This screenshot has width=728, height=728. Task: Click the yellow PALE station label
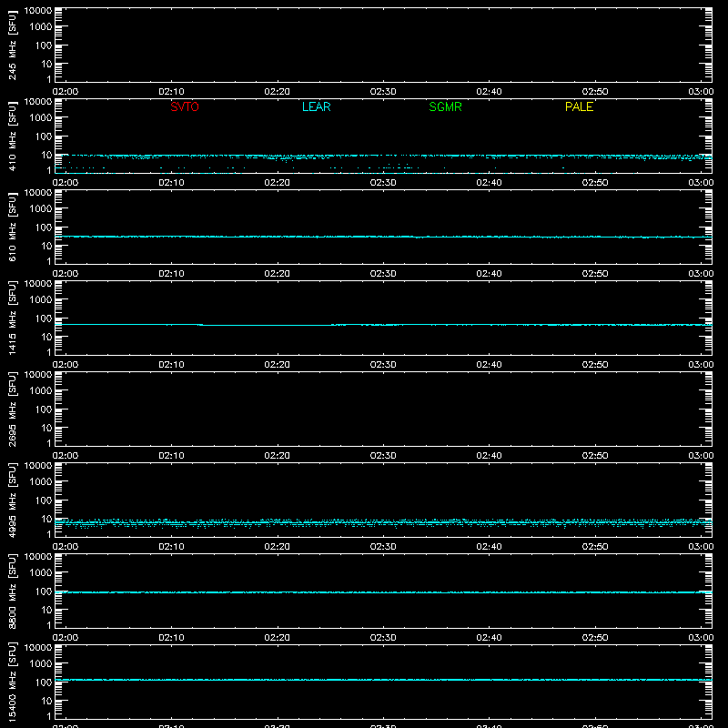[579, 106]
